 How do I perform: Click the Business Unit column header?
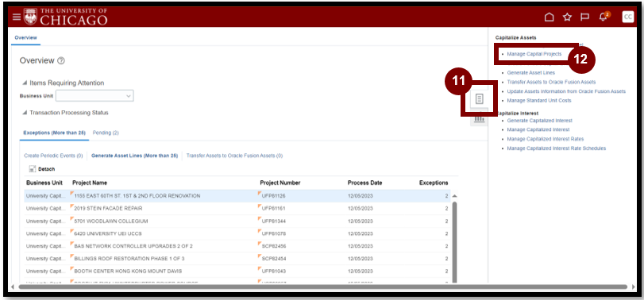click(44, 183)
